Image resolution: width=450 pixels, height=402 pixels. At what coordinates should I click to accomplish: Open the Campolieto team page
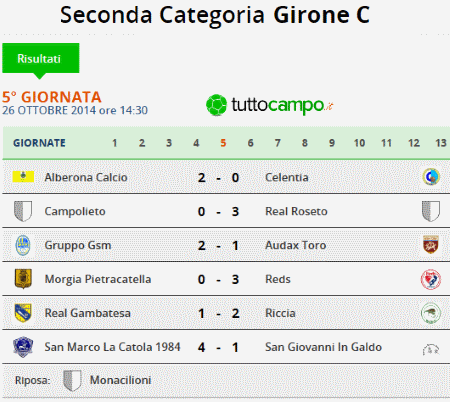tap(75, 211)
